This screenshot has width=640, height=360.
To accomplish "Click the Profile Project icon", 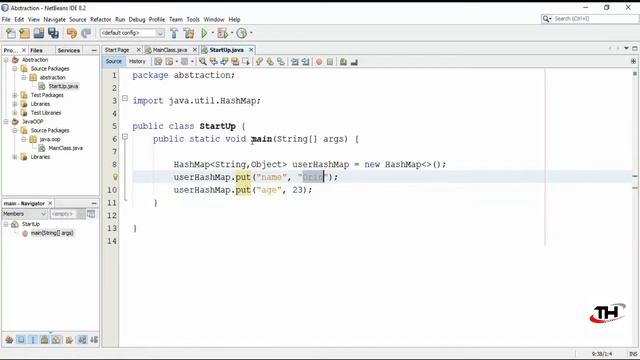I will 242,33.
